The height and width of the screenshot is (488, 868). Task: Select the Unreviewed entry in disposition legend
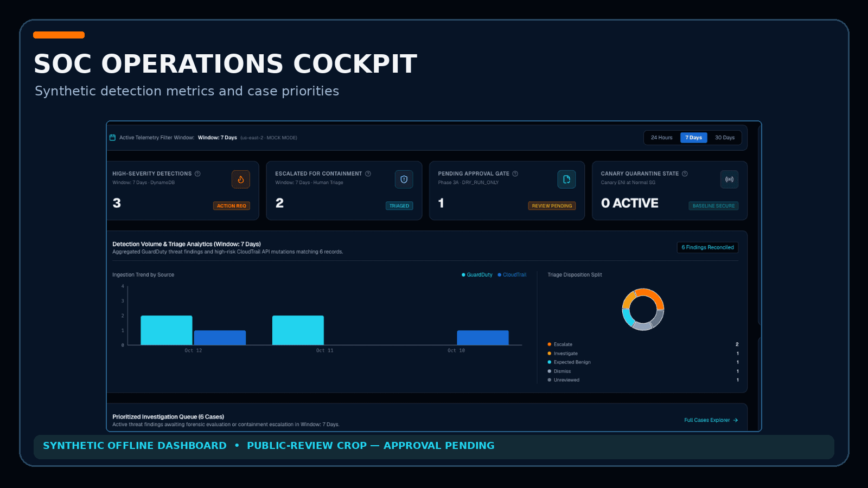click(643, 380)
